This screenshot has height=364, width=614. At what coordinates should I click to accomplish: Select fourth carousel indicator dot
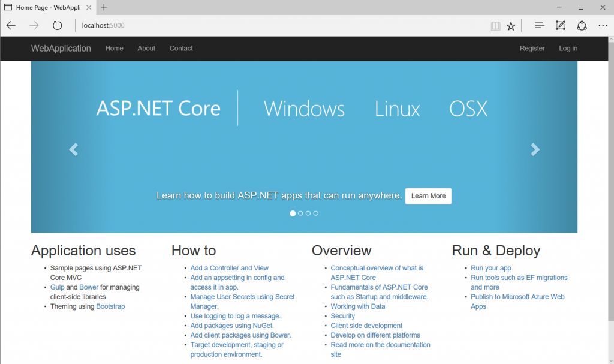316,213
